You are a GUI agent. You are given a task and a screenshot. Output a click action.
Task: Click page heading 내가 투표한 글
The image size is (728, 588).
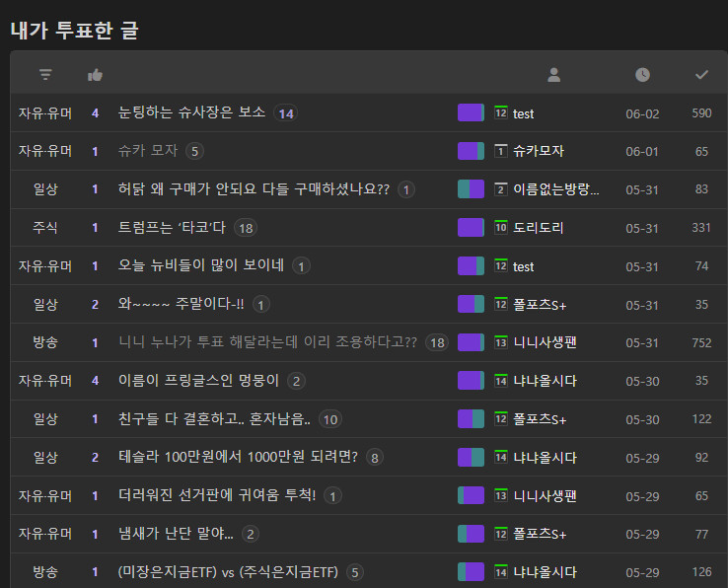75,31
